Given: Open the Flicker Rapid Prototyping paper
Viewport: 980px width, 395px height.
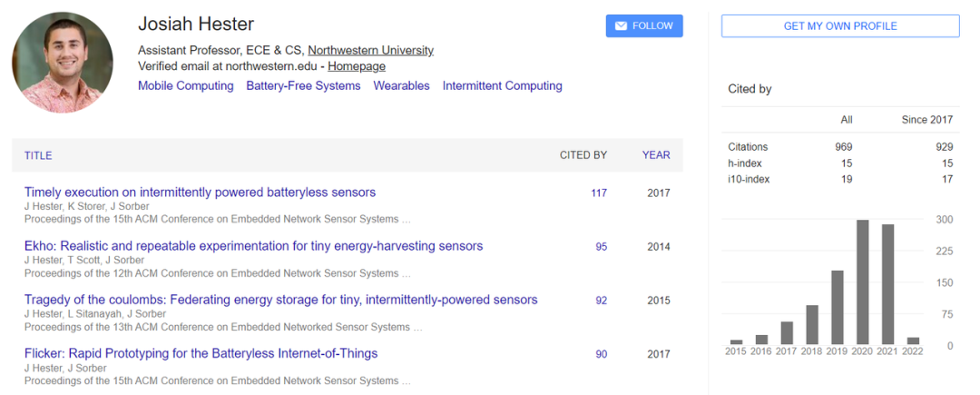Looking at the screenshot, I should click(x=201, y=353).
